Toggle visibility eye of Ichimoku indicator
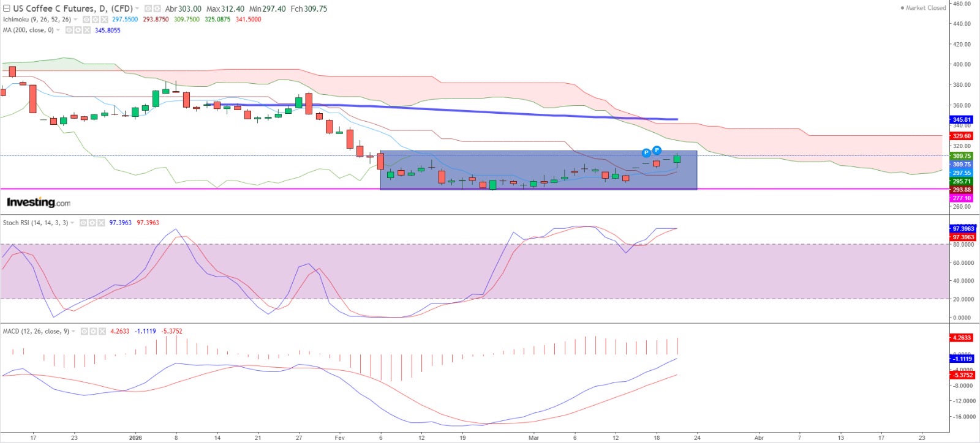 click(x=86, y=20)
